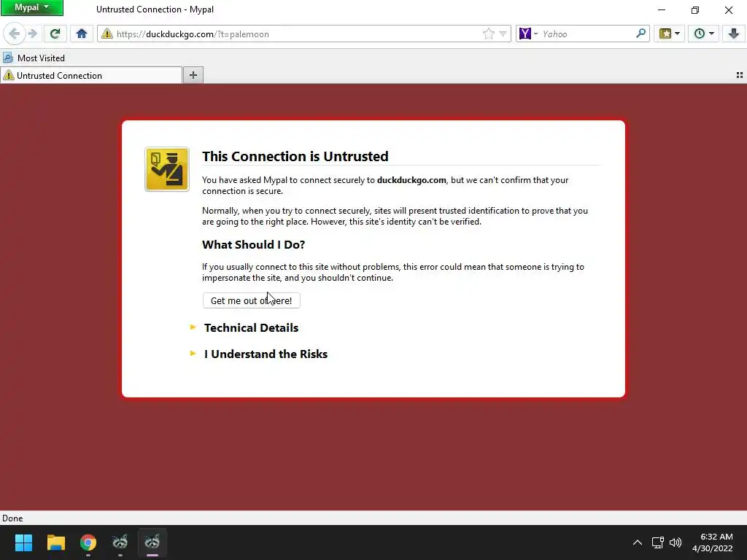Open the list all tabs button
The image size is (747, 560).
point(740,75)
